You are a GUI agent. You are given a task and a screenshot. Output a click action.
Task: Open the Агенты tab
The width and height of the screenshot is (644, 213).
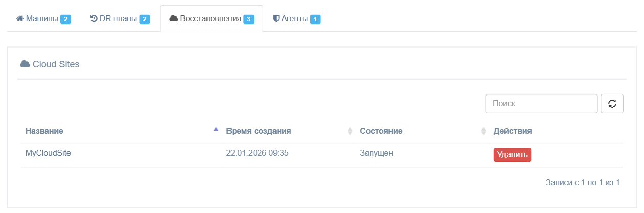tap(296, 19)
